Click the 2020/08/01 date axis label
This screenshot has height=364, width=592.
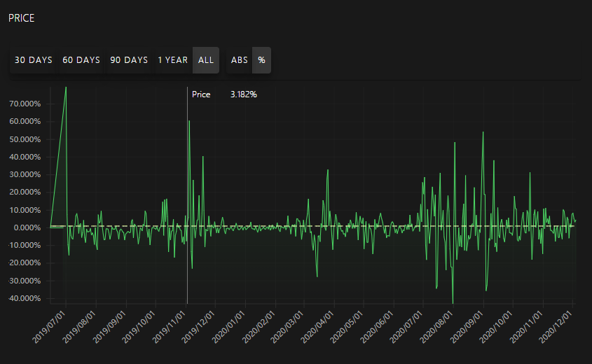[x=437, y=327]
